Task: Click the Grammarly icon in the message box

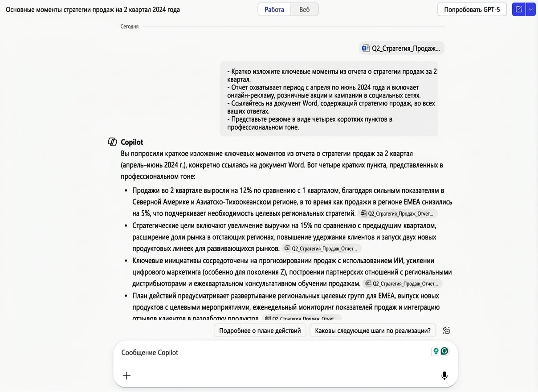Action: point(444,351)
